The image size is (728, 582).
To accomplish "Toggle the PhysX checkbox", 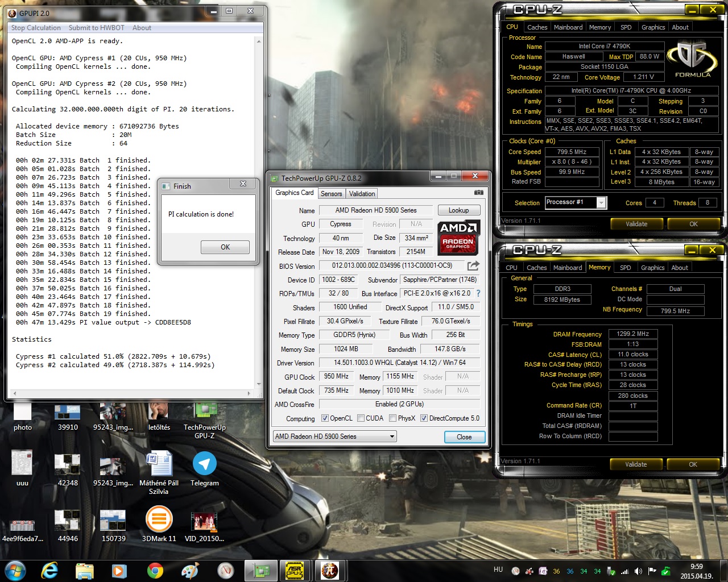I will coord(392,418).
